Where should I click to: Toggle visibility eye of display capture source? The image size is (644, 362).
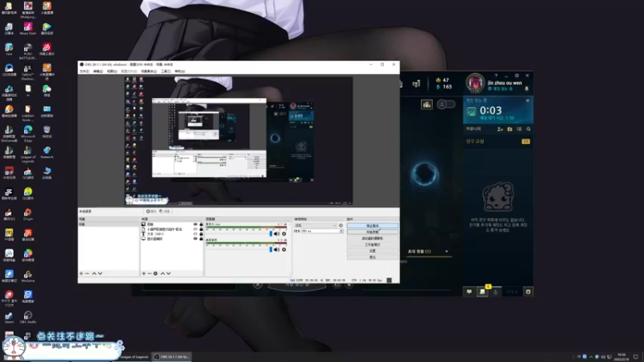point(196,238)
